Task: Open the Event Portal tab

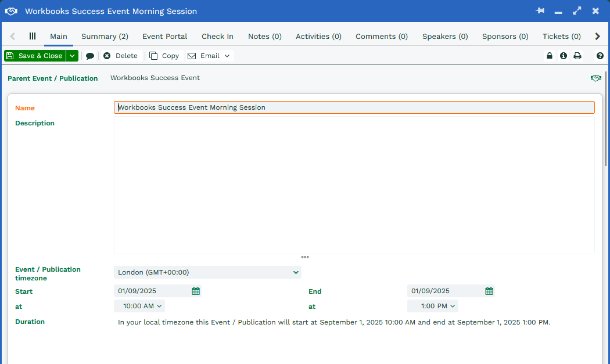Action: click(x=164, y=36)
